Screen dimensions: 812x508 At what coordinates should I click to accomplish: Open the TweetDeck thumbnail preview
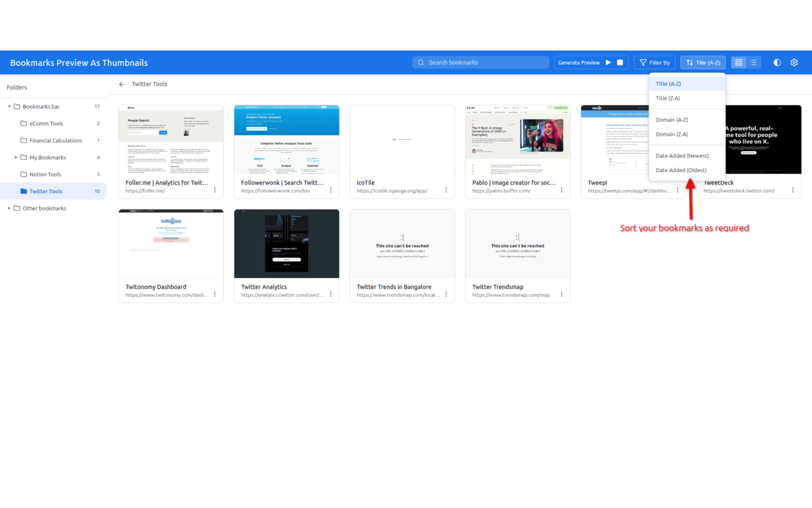click(x=763, y=140)
